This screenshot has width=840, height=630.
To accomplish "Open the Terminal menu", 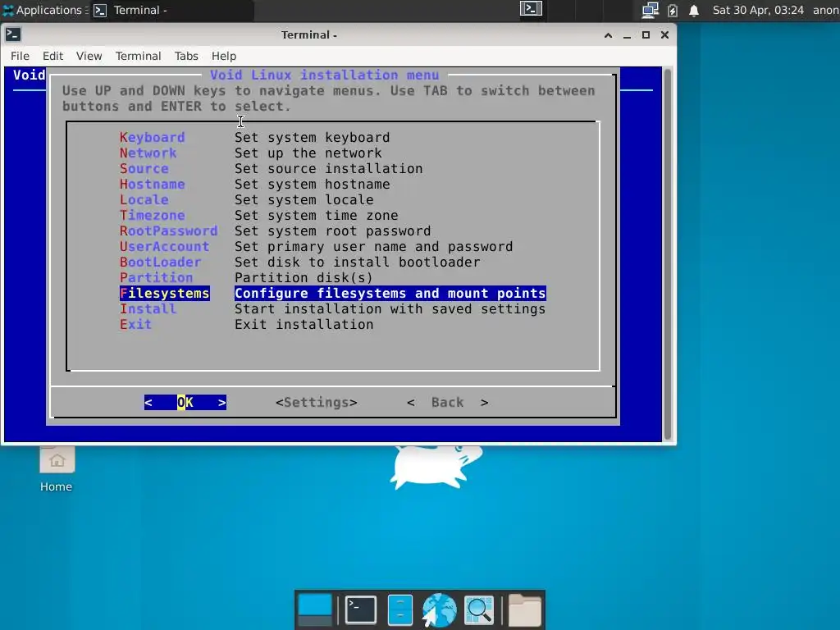I will (x=138, y=56).
